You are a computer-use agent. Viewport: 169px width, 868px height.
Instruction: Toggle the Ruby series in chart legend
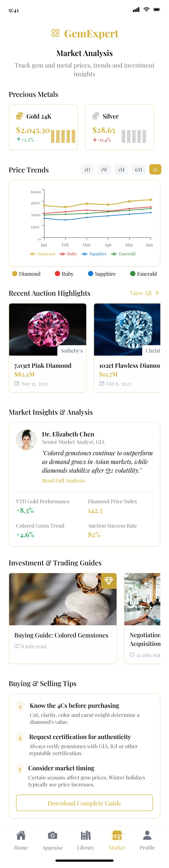tap(68, 254)
